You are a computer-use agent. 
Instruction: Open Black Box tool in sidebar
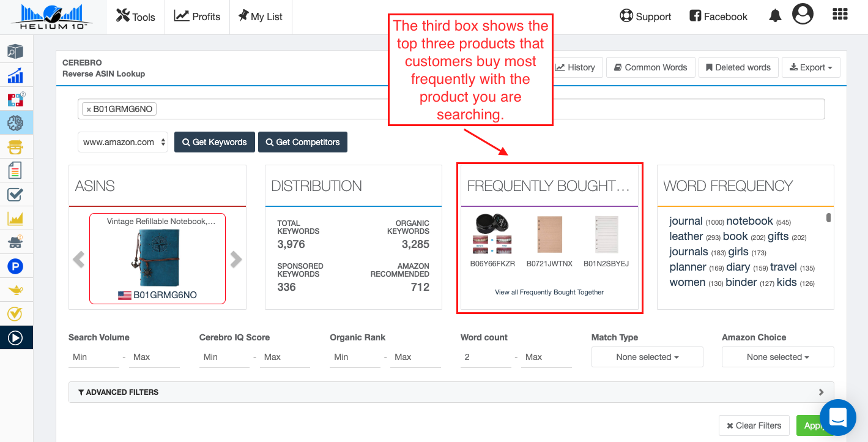coord(15,51)
